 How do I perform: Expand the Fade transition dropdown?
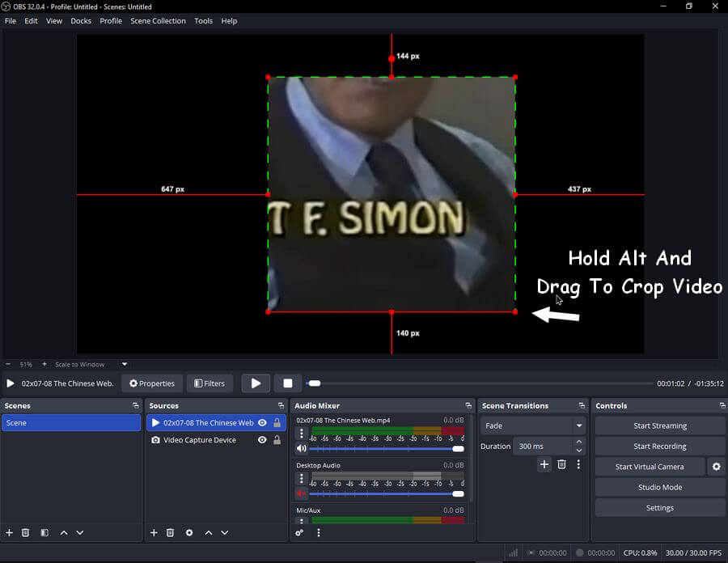[x=579, y=425]
